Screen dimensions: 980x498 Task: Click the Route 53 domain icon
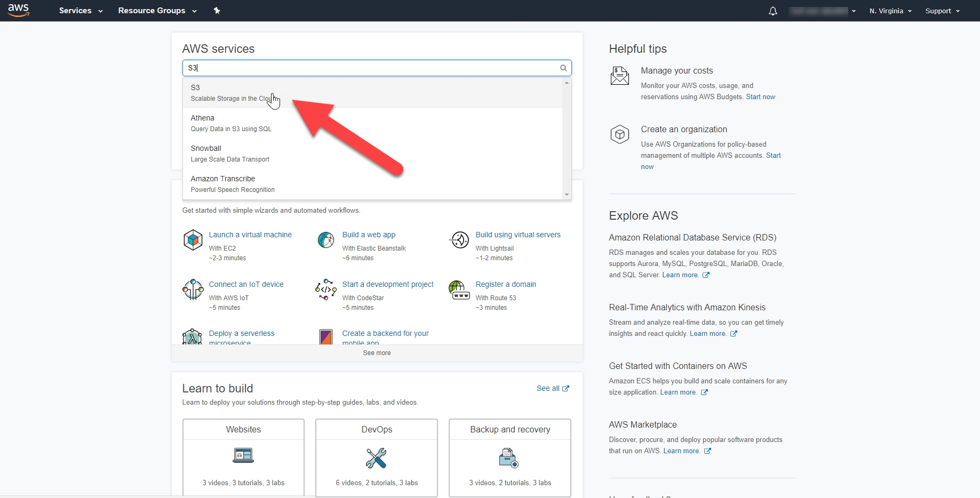point(459,290)
